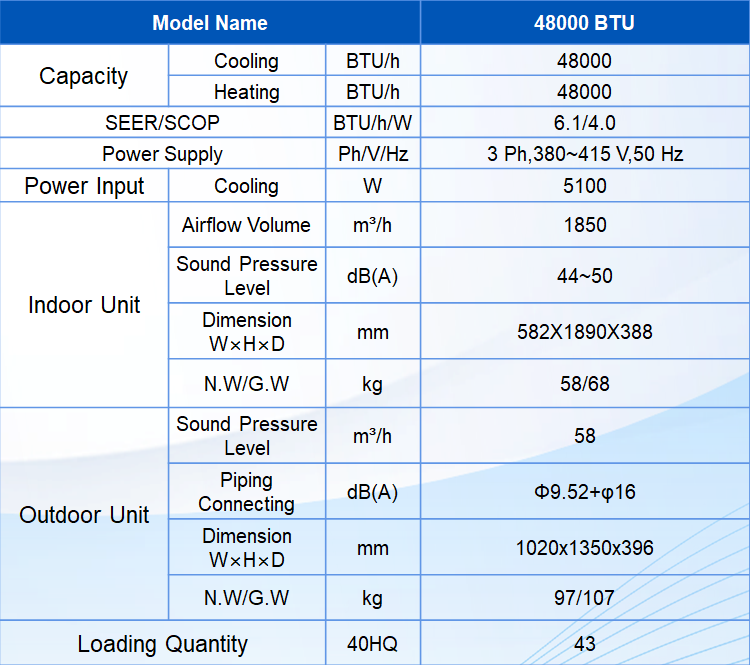Select the 48000 BTU column header
This screenshot has height=665, width=750.
click(584, 22)
